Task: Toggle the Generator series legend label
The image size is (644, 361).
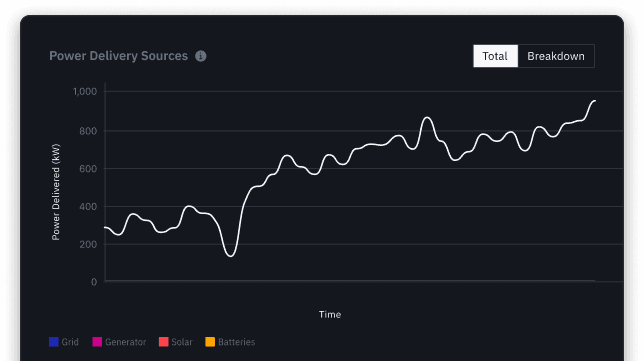Action: pos(125,342)
